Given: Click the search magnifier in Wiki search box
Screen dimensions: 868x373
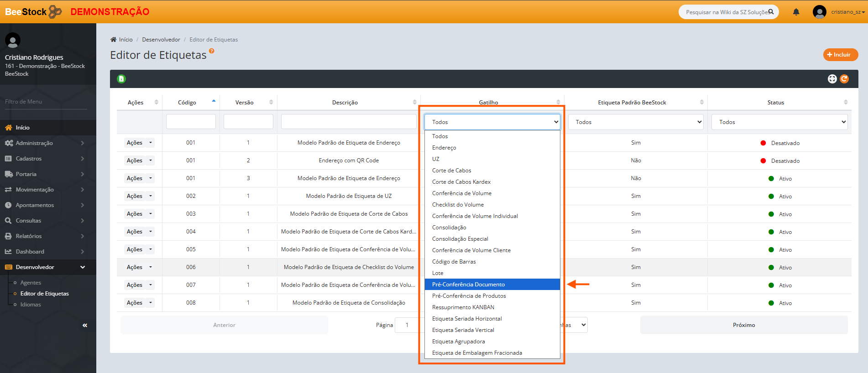Looking at the screenshot, I should [x=771, y=12].
